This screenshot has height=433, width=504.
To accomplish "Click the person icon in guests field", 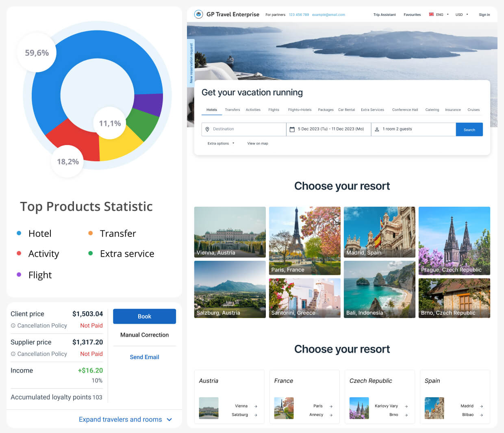I will pos(377,129).
